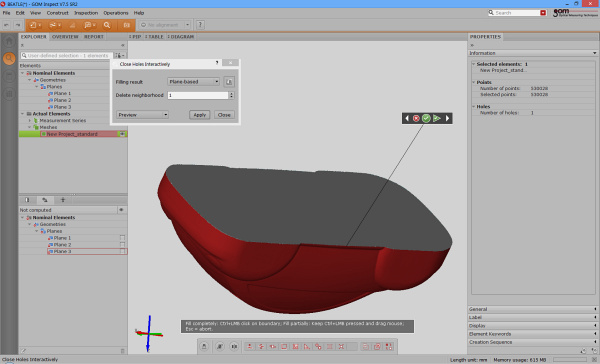This screenshot has width=600, height=364.
Task: Click the Apply button
Action: (x=200, y=114)
